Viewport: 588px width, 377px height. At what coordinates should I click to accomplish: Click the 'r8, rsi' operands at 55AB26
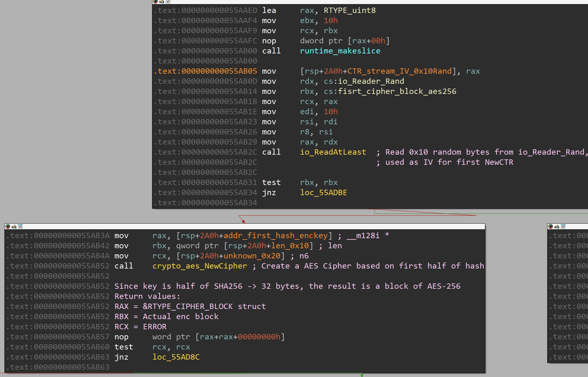(x=316, y=132)
